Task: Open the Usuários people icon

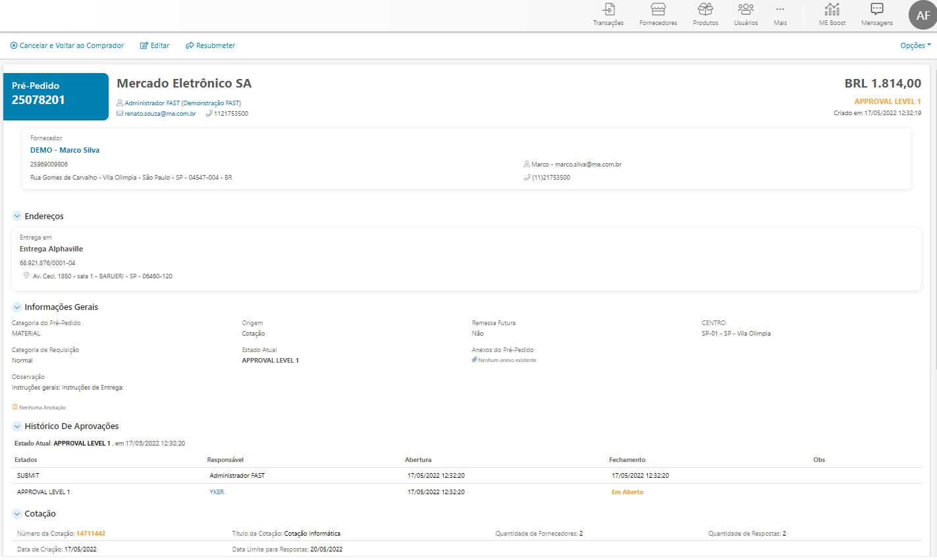Action: click(745, 9)
